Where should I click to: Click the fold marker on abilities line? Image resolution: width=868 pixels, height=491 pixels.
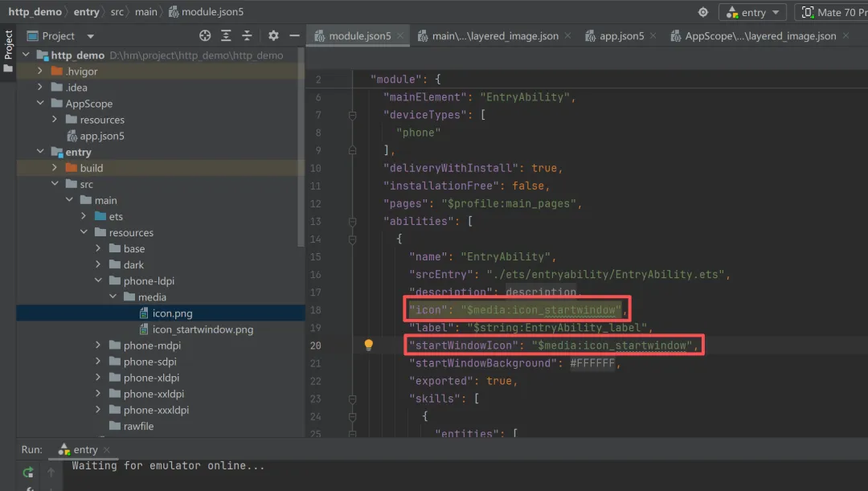pyautogui.click(x=353, y=222)
